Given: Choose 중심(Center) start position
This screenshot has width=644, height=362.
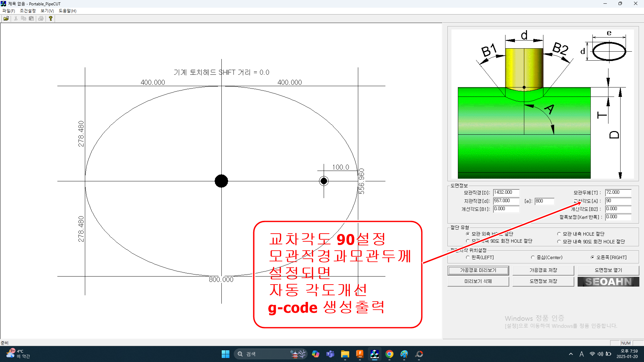Looking at the screenshot, I should (533, 257).
